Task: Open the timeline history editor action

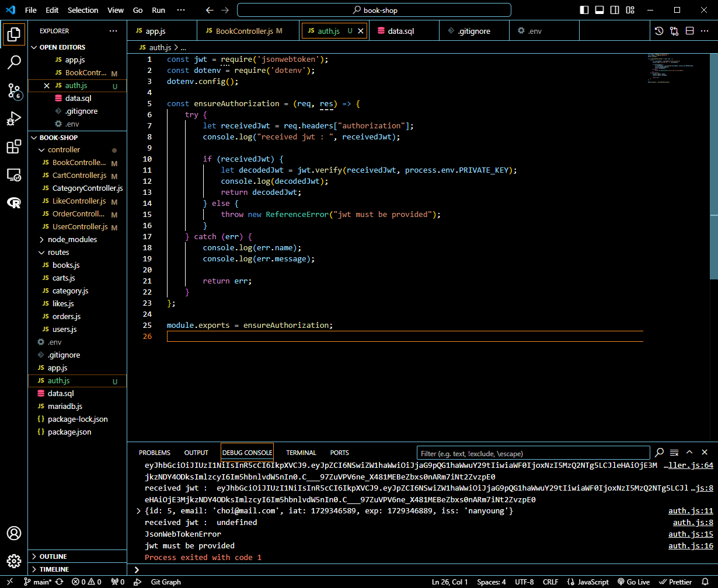Action: point(659,31)
